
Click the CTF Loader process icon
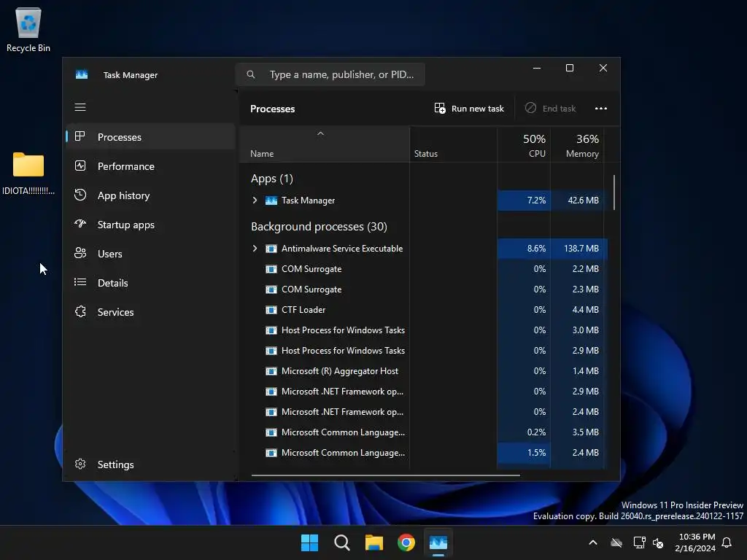coord(271,310)
